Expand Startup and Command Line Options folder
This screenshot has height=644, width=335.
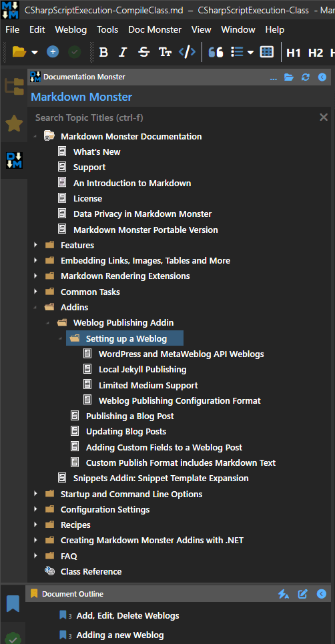(x=35, y=494)
